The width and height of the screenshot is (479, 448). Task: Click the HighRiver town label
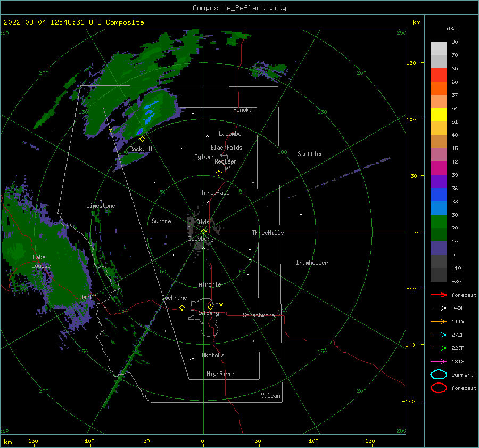tap(221, 374)
